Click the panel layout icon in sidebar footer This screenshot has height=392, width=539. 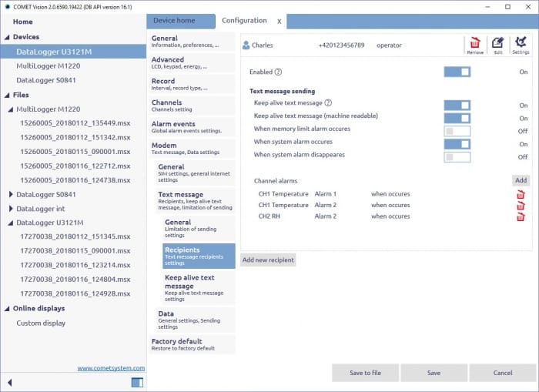click(137, 382)
